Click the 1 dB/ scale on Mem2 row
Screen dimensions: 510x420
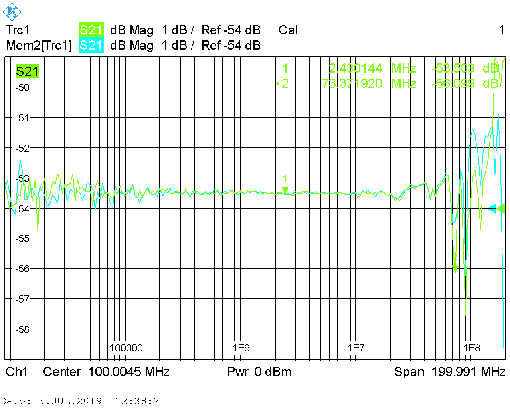[x=178, y=45]
